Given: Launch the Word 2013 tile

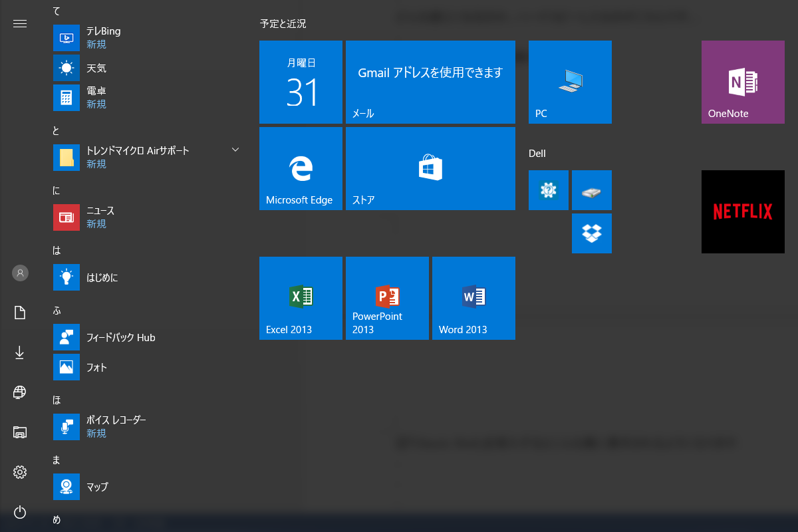Looking at the screenshot, I should [473, 298].
